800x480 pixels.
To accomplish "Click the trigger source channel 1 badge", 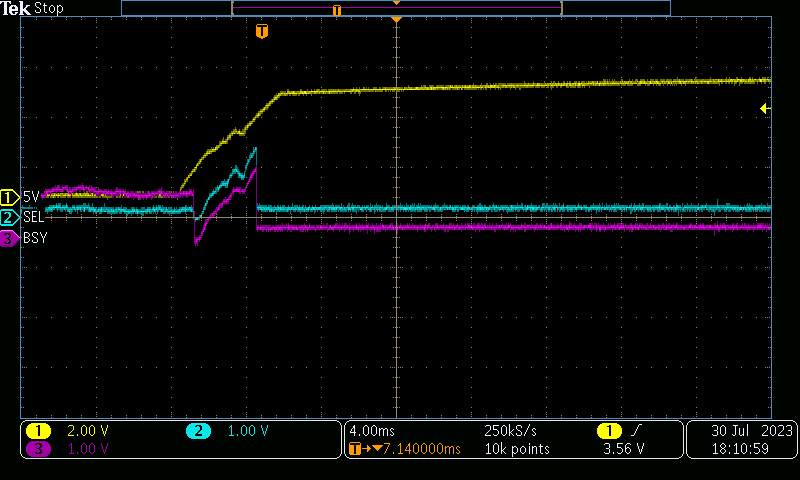I will tap(609, 431).
